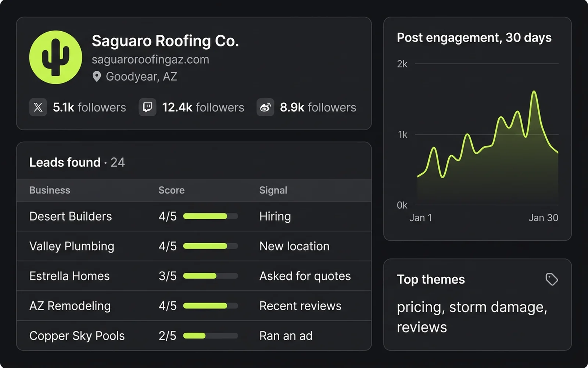Click the 1k axis label
Image resolution: width=588 pixels, height=368 pixels.
[x=403, y=135]
